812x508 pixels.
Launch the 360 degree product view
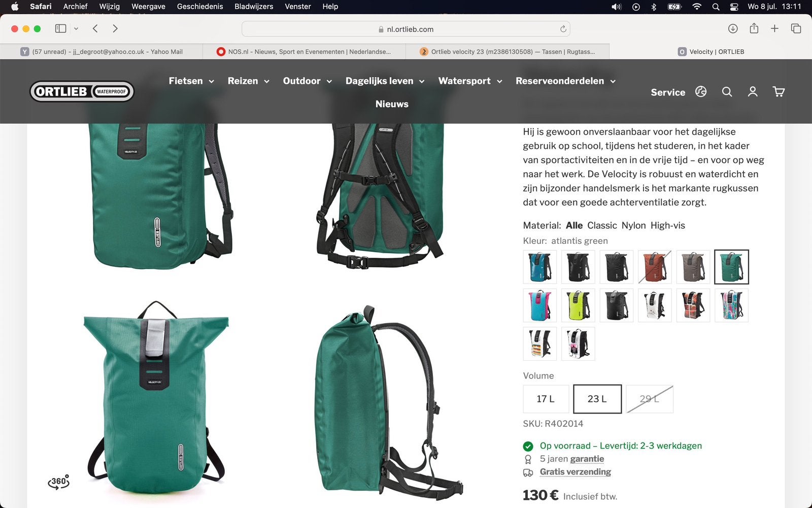(x=58, y=482)
